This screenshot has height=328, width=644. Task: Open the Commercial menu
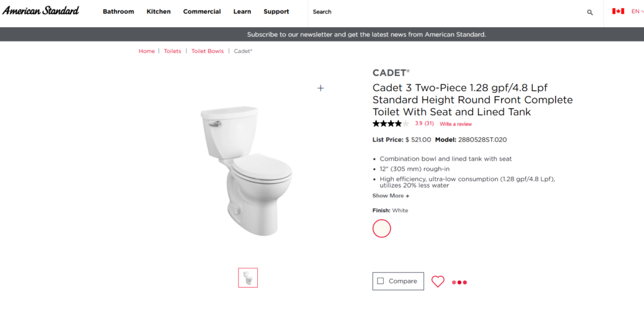coord(202,11)
